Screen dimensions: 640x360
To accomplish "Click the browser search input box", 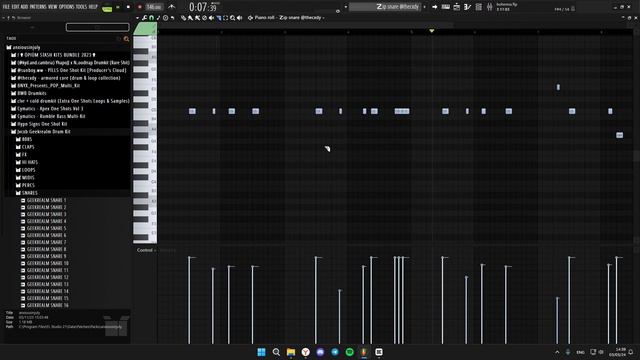I will tap(98, 27).
